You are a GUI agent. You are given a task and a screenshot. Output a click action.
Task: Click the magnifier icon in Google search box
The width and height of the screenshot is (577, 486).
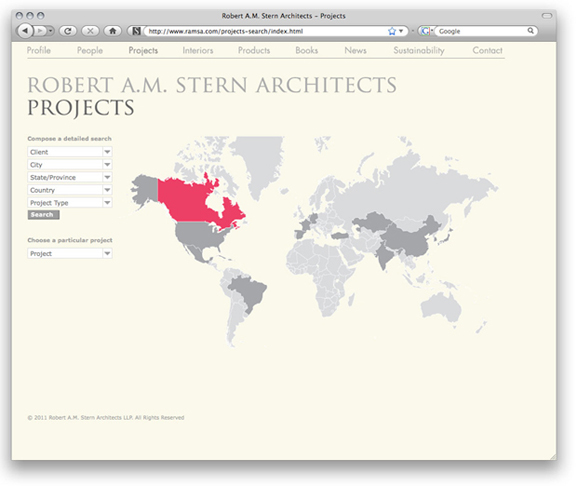point(530,31)
